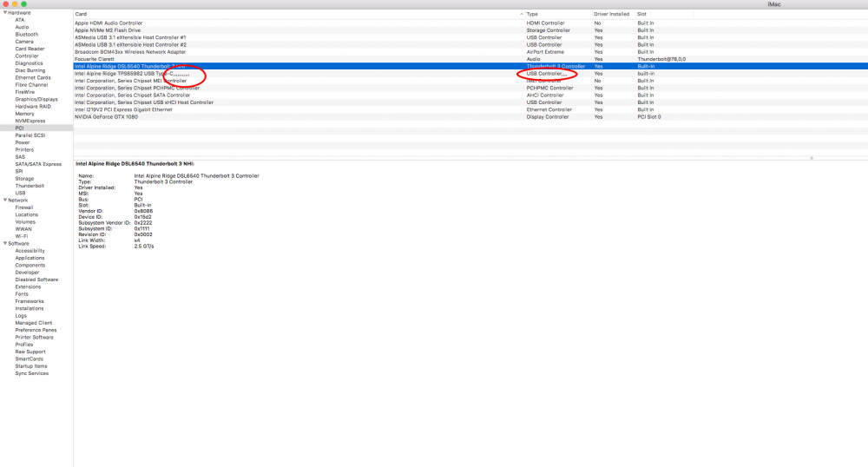Select Power in the sidebar
The image size is (868, 467).
click(23, 142)
